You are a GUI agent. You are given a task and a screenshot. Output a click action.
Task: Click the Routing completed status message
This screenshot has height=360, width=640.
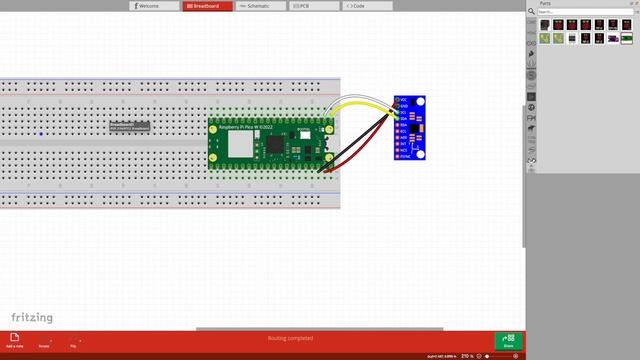point(291,338)
